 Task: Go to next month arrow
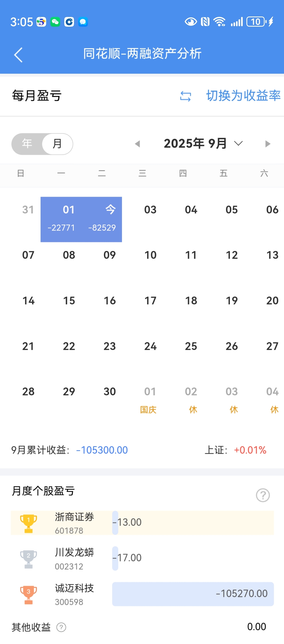tap(268, 144)
